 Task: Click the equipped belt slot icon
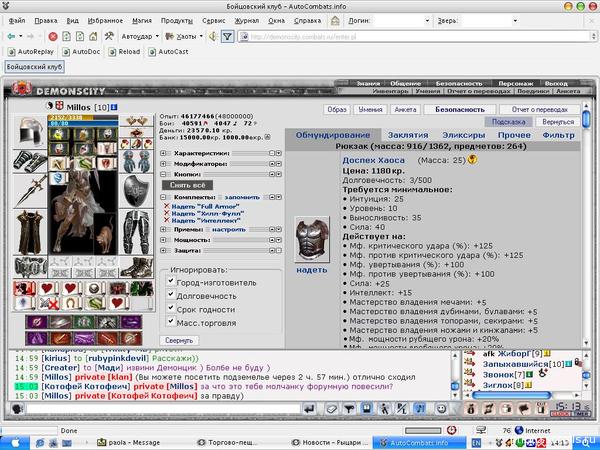[30, 267]
